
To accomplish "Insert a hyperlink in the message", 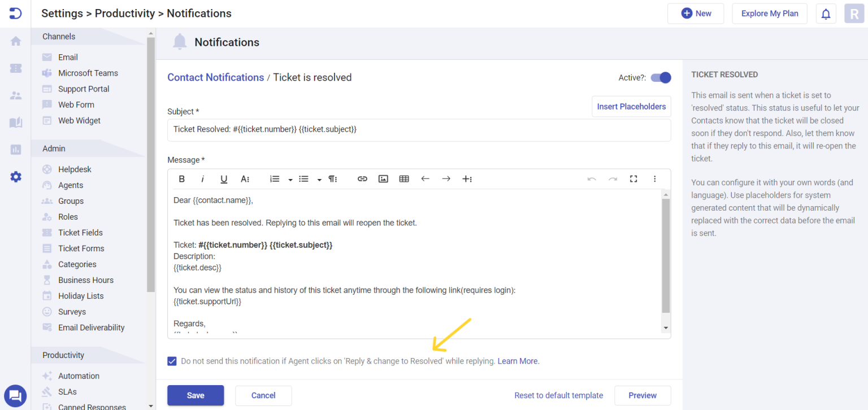I will point(362,178).
